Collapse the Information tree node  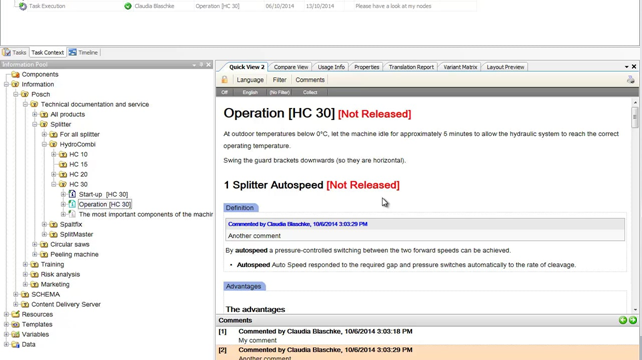(x=6, y=84)
